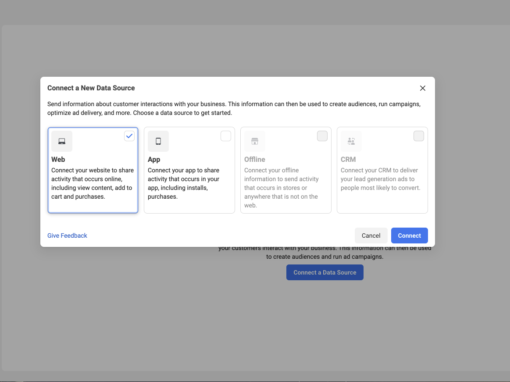Viewport: 510px width, 382px height.
Task: Check the App data source checkbox
Action: [x=226, y=136]
